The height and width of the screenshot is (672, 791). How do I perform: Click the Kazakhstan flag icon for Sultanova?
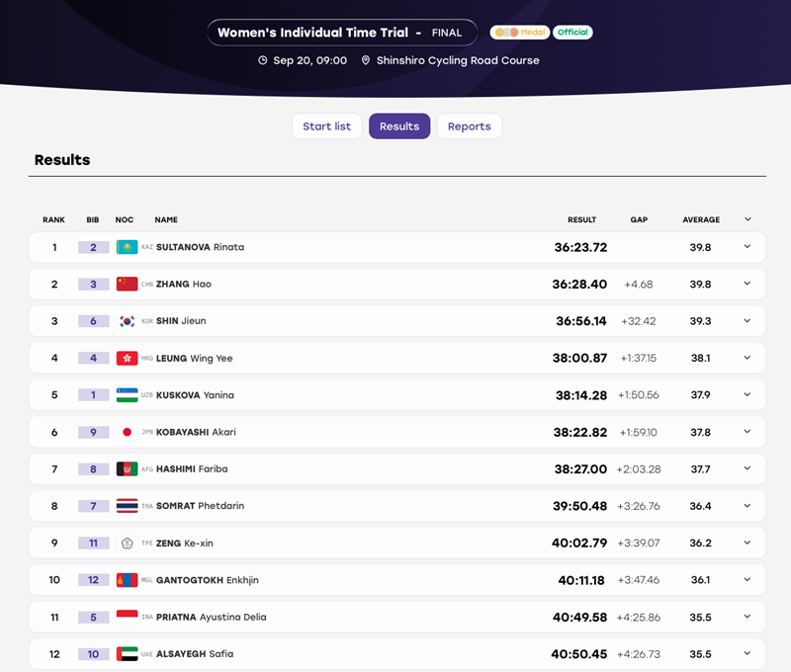(127, 247)
